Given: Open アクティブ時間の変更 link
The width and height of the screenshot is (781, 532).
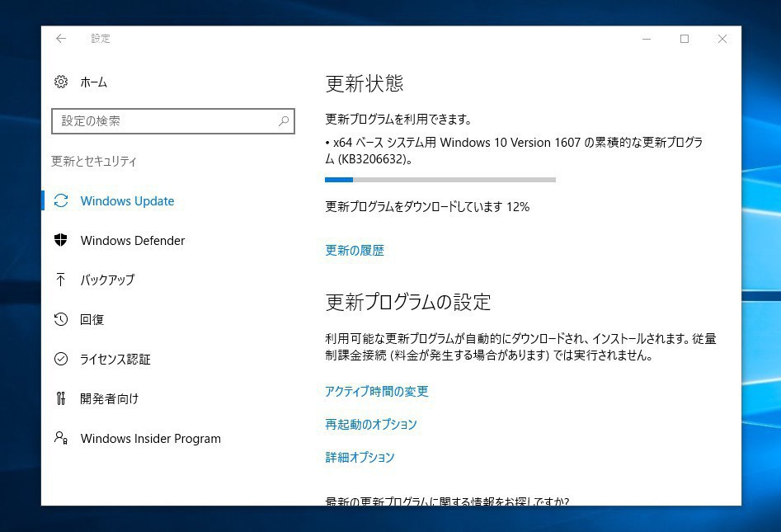Looking at the screenshot, I should (377, 391).
